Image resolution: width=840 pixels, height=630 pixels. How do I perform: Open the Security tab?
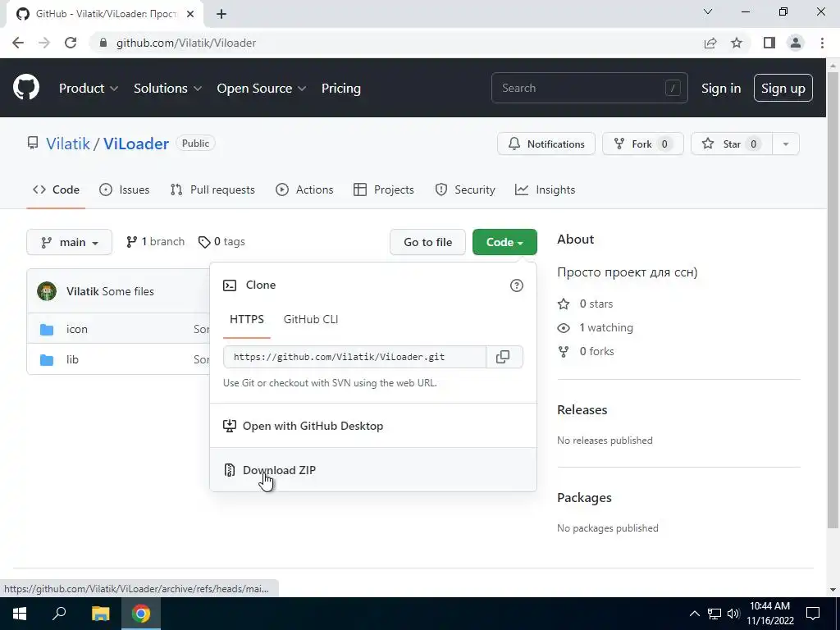(x=465, y=189)
